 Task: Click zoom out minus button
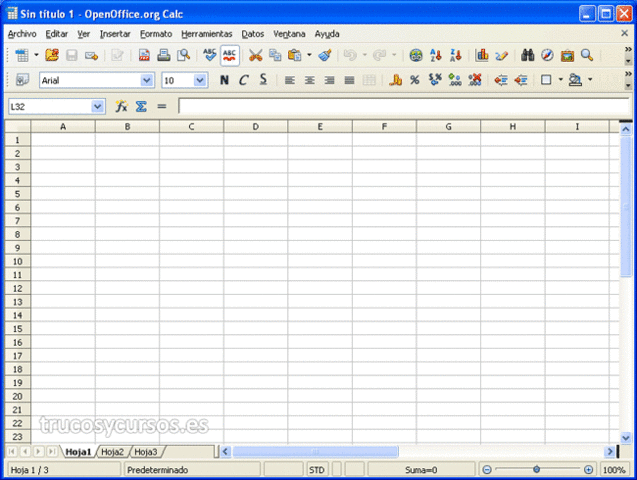click(x=487, y=470)
